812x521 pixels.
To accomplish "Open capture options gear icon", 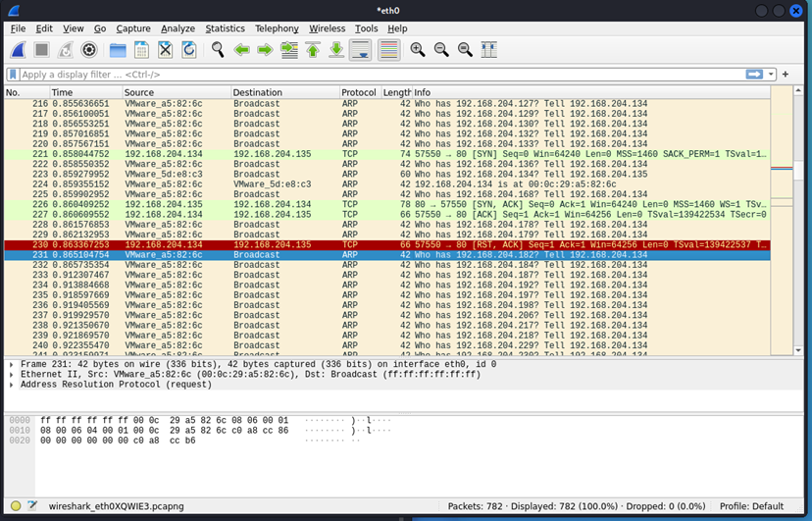I will 89,50.
